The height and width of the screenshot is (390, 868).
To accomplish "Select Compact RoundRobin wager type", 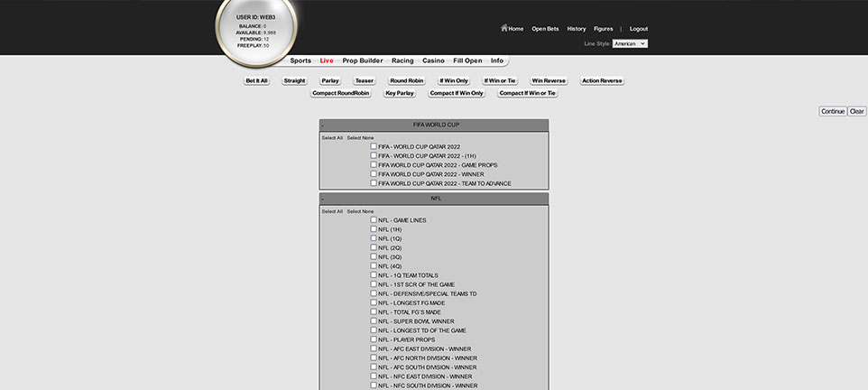I will click(340, 93).
